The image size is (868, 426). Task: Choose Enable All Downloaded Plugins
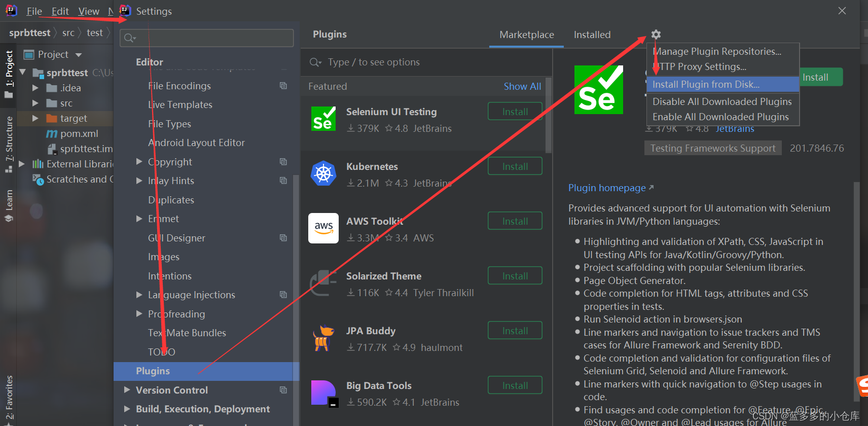(x=723, y=117)
